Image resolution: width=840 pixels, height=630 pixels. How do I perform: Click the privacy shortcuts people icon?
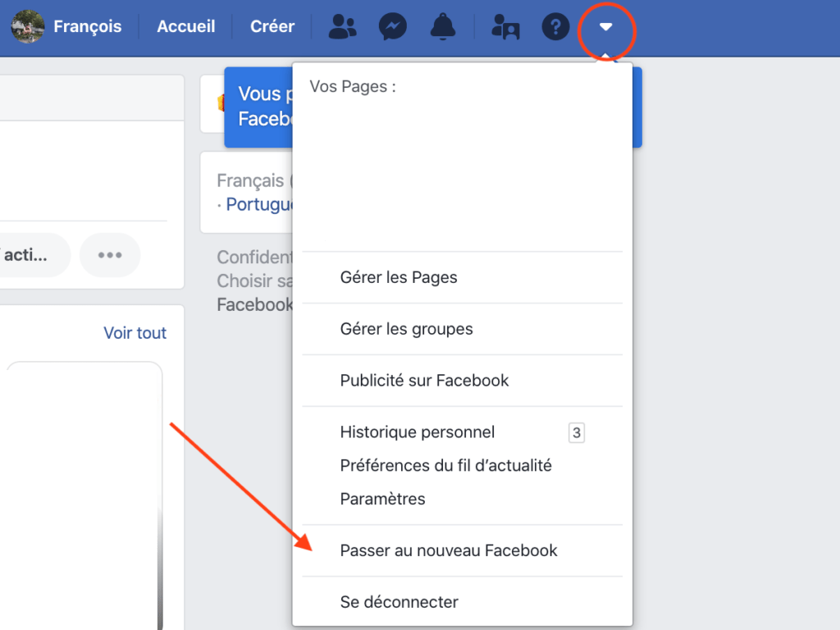505,27
